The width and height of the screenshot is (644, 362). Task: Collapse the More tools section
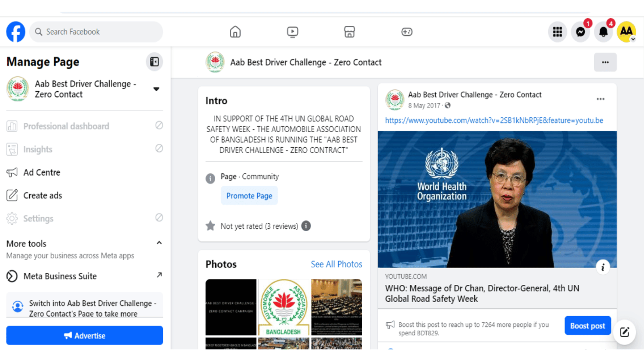tap(159, 243)
